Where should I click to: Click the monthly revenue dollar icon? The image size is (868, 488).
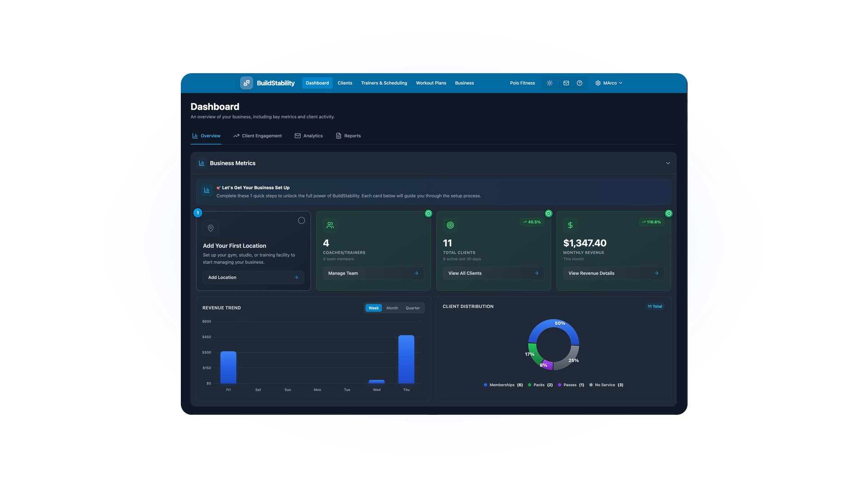[570, 225]
